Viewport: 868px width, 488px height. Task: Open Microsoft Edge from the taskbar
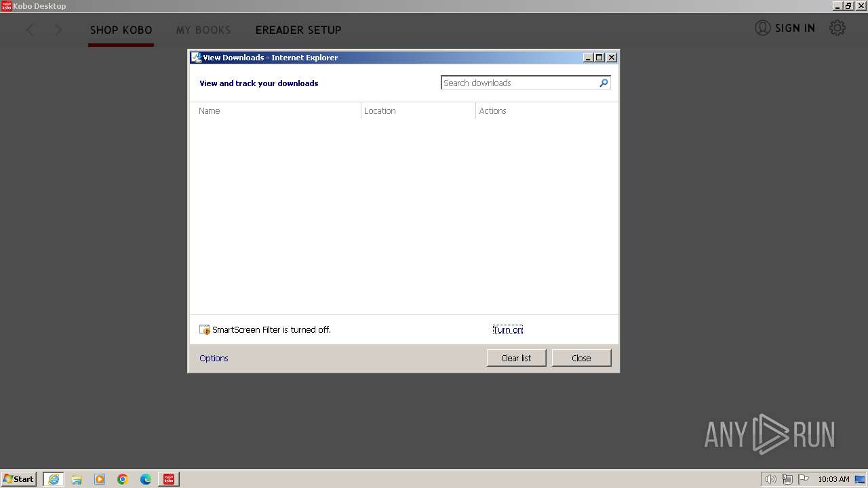tap(146, 479)
